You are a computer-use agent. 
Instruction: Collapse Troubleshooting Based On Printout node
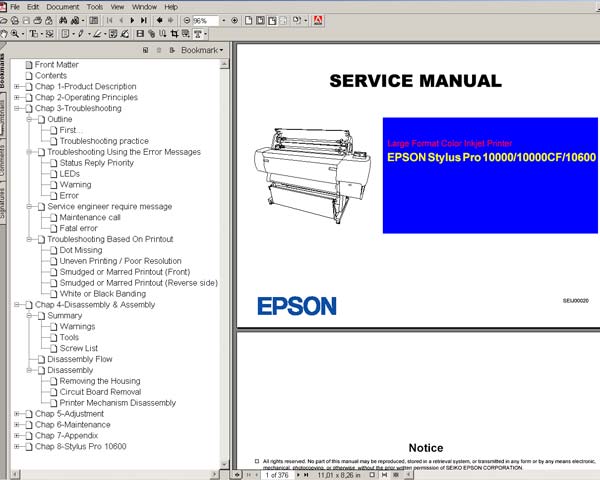(29, 239)
